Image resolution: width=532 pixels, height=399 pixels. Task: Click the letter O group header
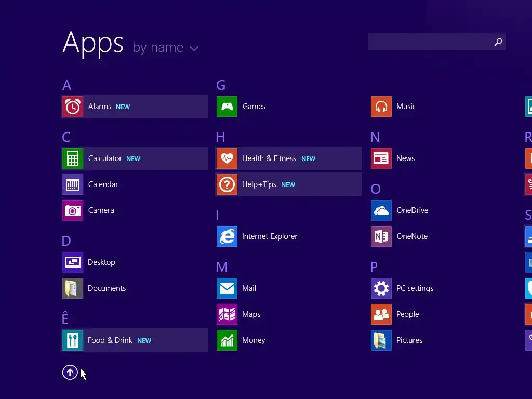[376, 189]
